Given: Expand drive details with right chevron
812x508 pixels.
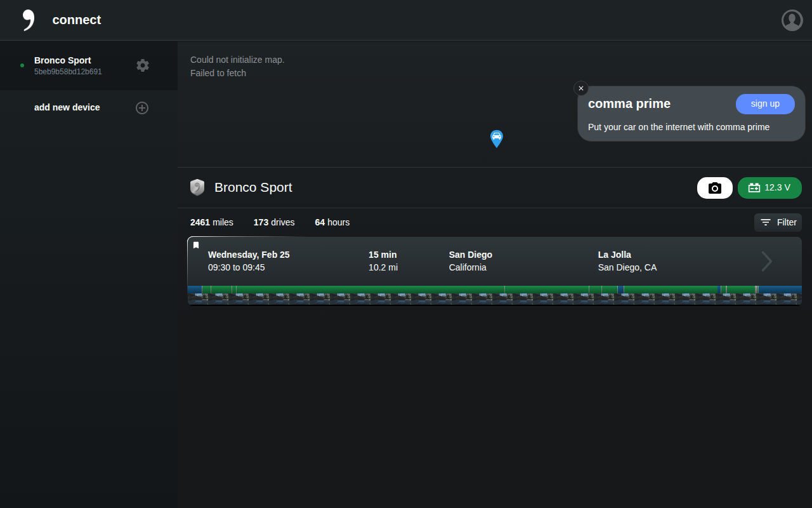Looking at the screenshot, I should click(x=767, y=261).
